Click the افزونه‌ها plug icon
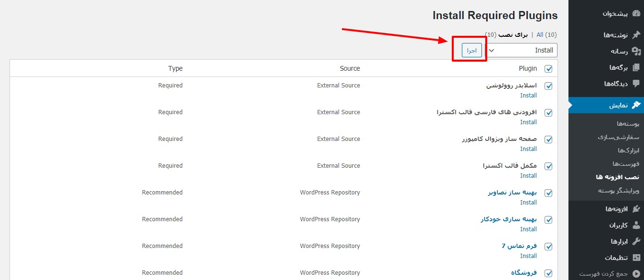The image size is (644, 280). click(x=636, y=209)
